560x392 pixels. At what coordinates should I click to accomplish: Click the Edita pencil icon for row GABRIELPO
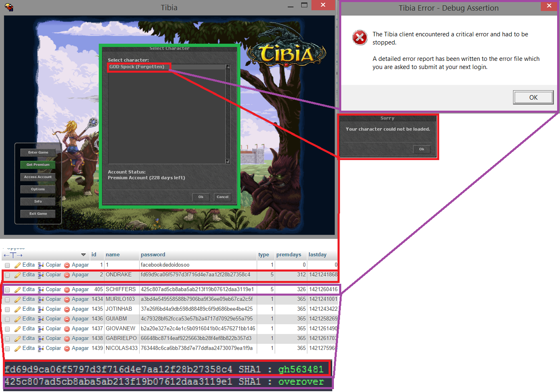(18, 339)
